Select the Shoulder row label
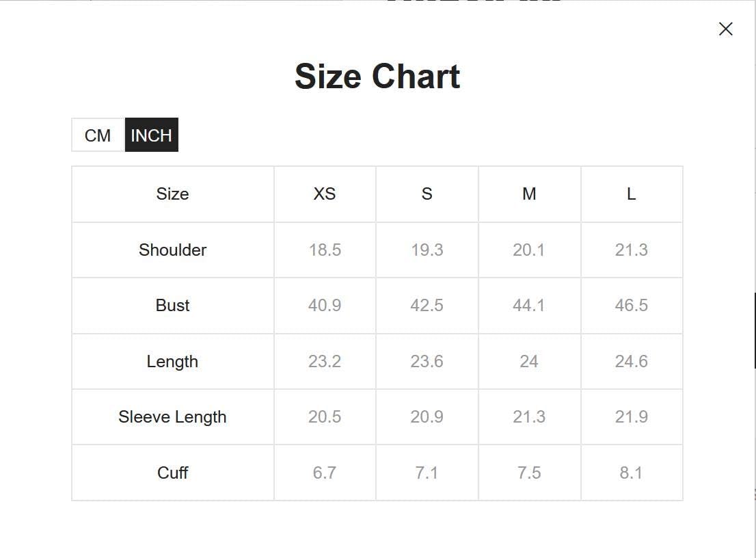The image size is (756, 558). click(x=173, y=250)
